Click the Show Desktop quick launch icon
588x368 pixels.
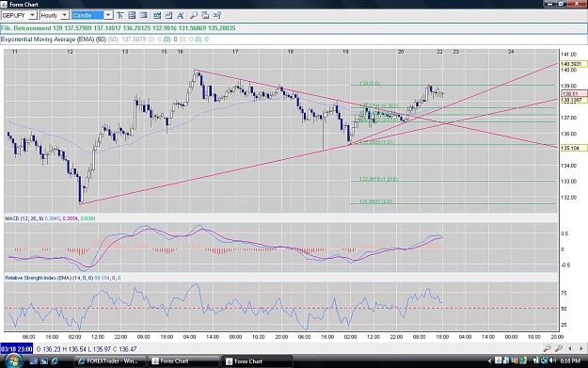[33, 361]
